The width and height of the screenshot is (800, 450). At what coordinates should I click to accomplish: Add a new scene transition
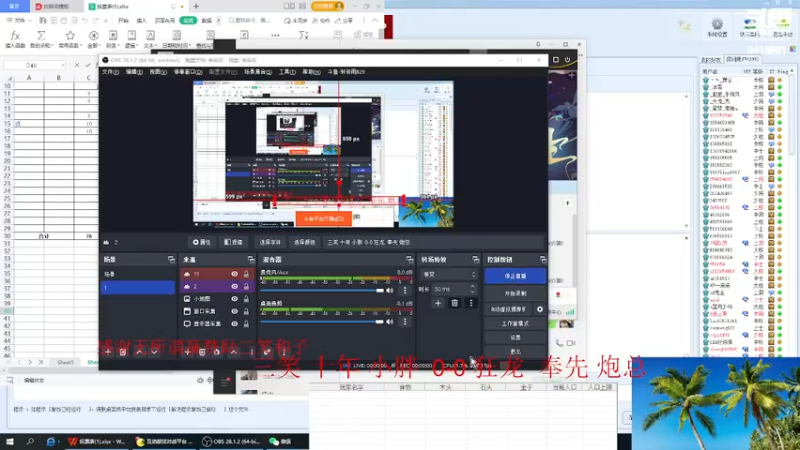[438, 303]
